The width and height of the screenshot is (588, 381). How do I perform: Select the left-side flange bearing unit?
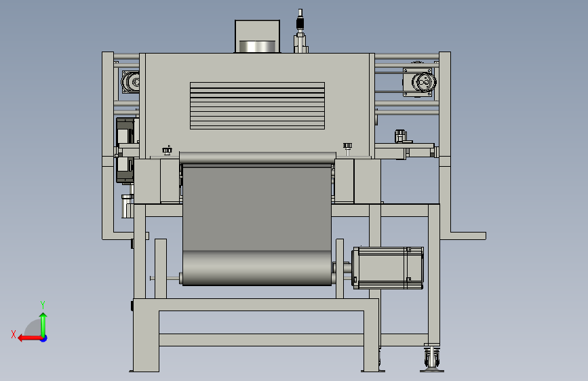click(x=130, y=82)
